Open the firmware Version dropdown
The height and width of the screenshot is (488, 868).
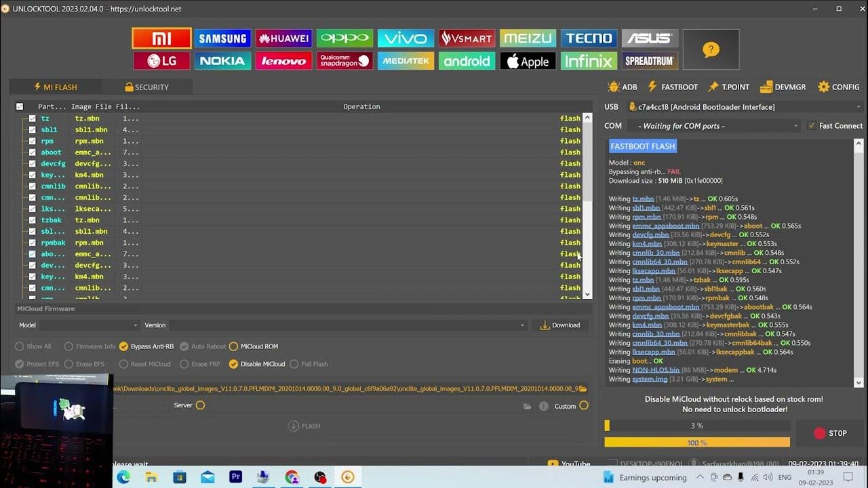[348, 325]
